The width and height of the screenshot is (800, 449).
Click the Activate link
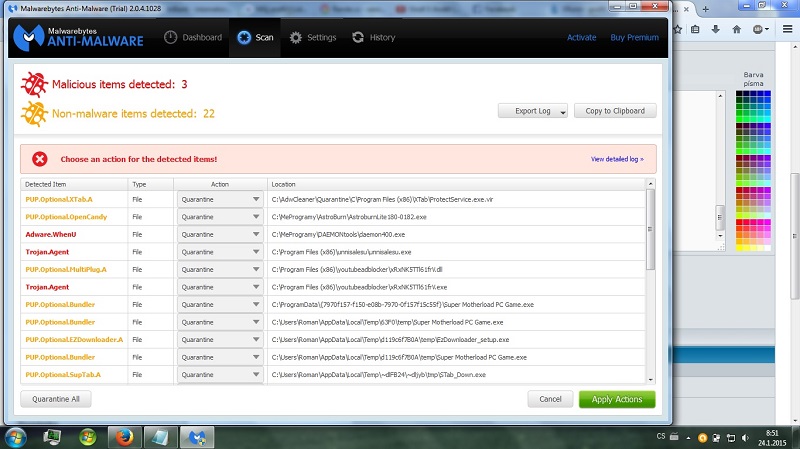[x=581, y=37]
